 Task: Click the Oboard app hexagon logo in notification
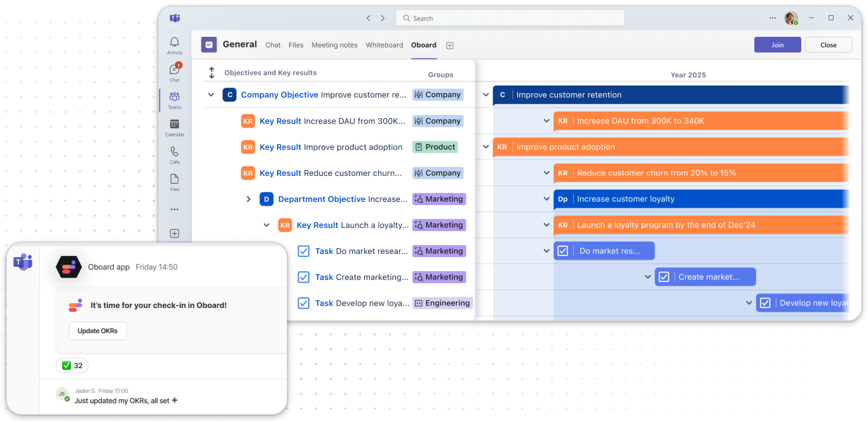click(x=69, y=267)
